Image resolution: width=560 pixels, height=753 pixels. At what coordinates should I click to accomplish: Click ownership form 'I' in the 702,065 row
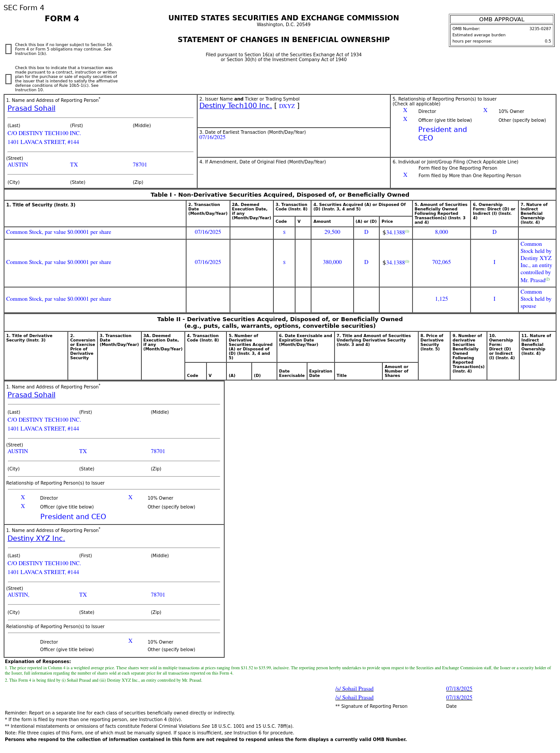(494, 262)
